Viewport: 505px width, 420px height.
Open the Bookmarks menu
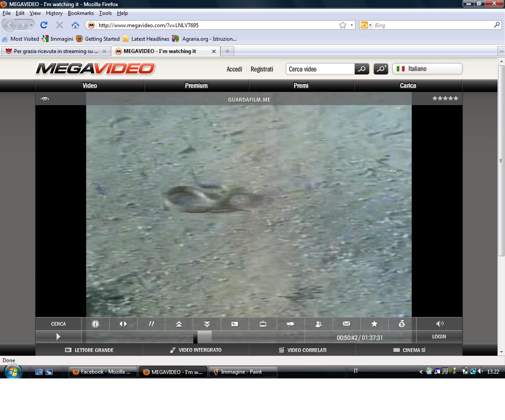tap(81, 13)
